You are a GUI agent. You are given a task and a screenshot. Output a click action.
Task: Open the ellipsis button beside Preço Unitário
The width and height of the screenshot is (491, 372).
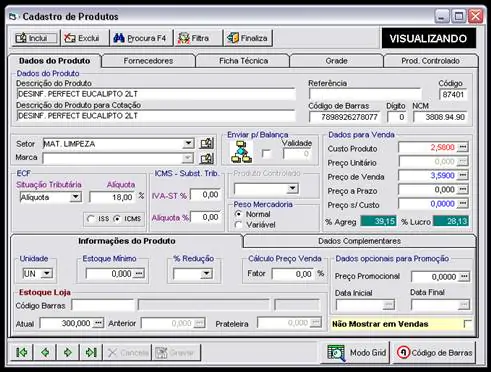[x=463, y=161]
